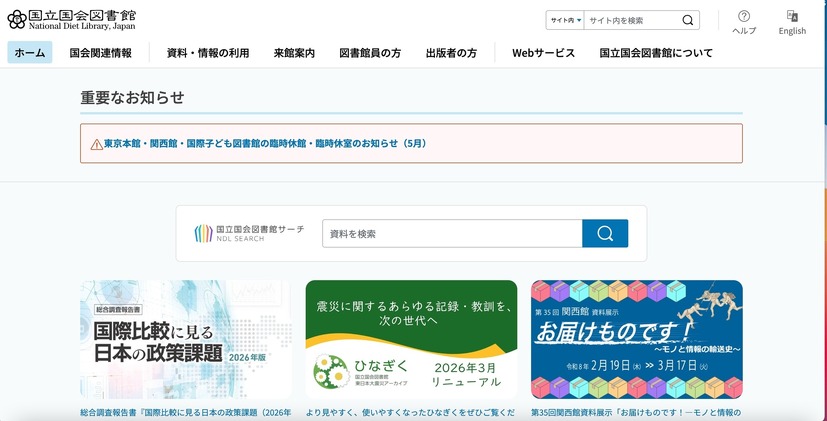Open the 来館案内 menu
This screenshot has width=827, height=421.
[294, 53]
